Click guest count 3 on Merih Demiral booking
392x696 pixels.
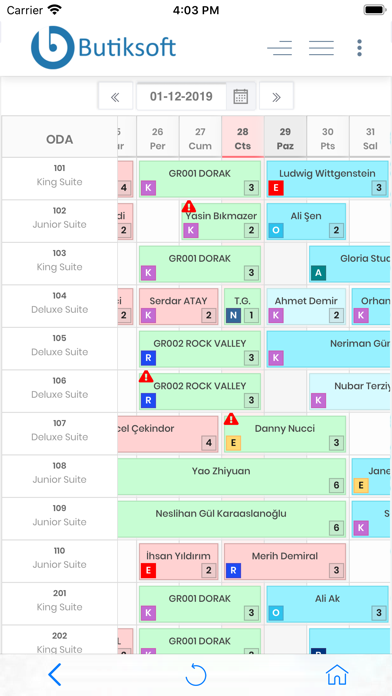[x=336, y=570]
